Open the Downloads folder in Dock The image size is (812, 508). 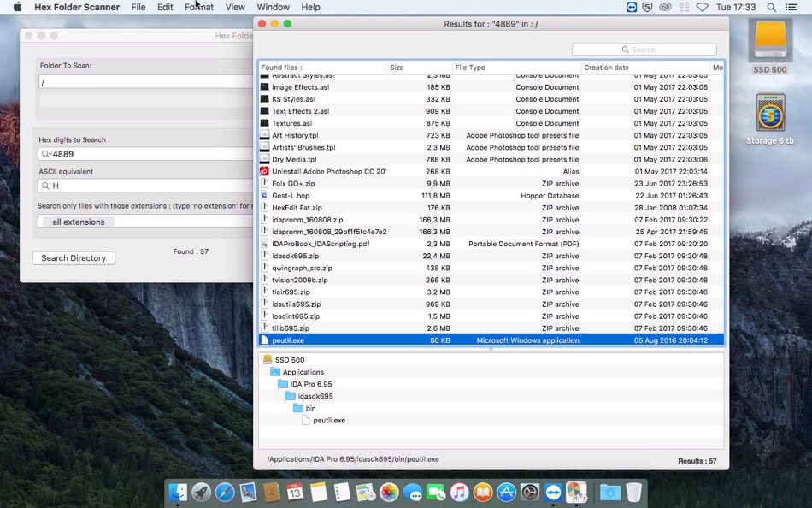[610, 492]
